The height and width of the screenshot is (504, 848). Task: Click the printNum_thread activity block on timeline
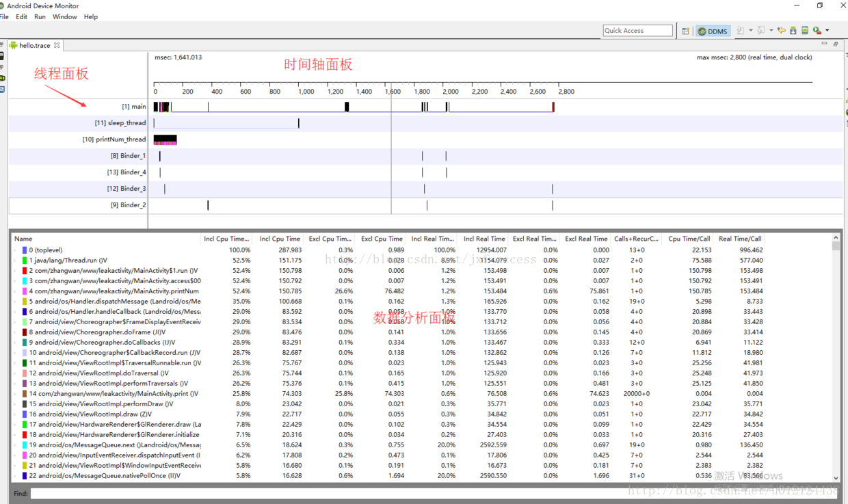click(x=165, y=140)
